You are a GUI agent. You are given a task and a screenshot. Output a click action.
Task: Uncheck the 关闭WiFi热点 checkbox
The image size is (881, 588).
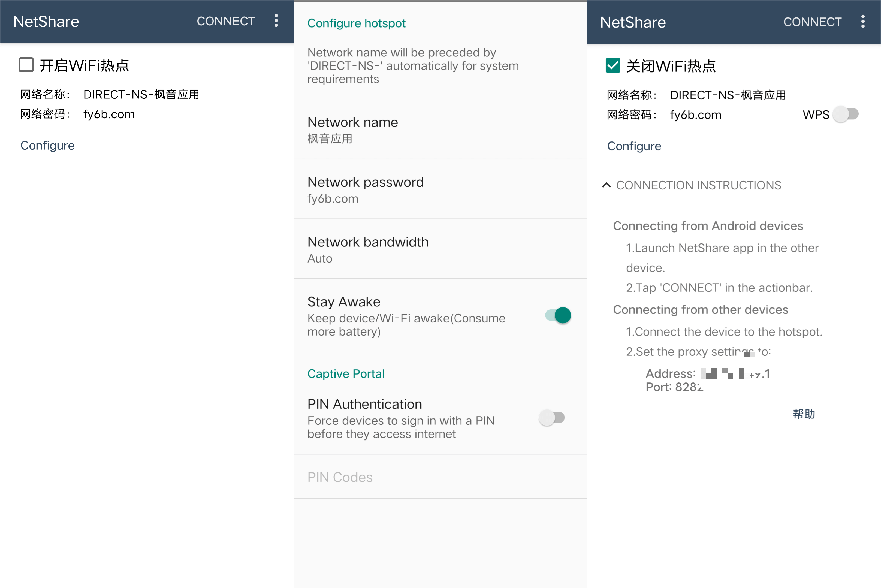pos(613,65)
